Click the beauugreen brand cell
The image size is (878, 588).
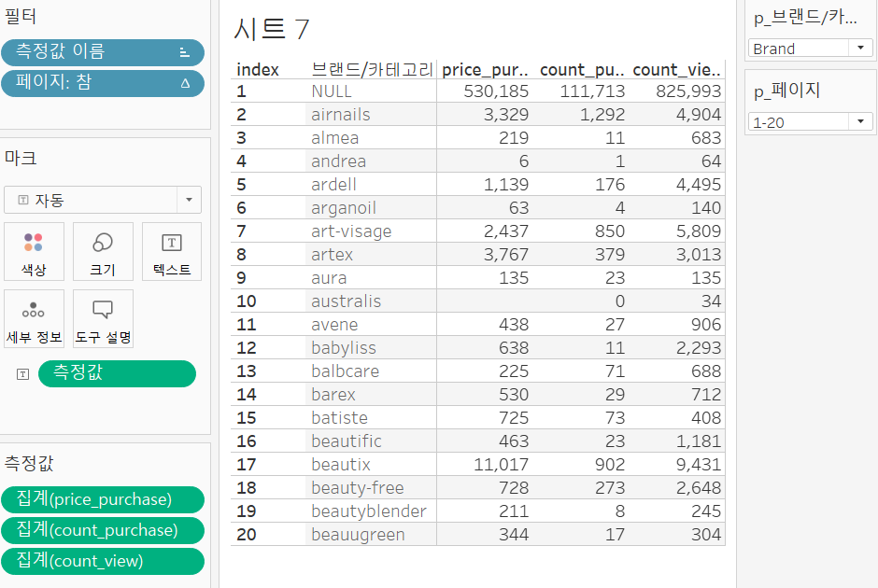coord(358,535)
